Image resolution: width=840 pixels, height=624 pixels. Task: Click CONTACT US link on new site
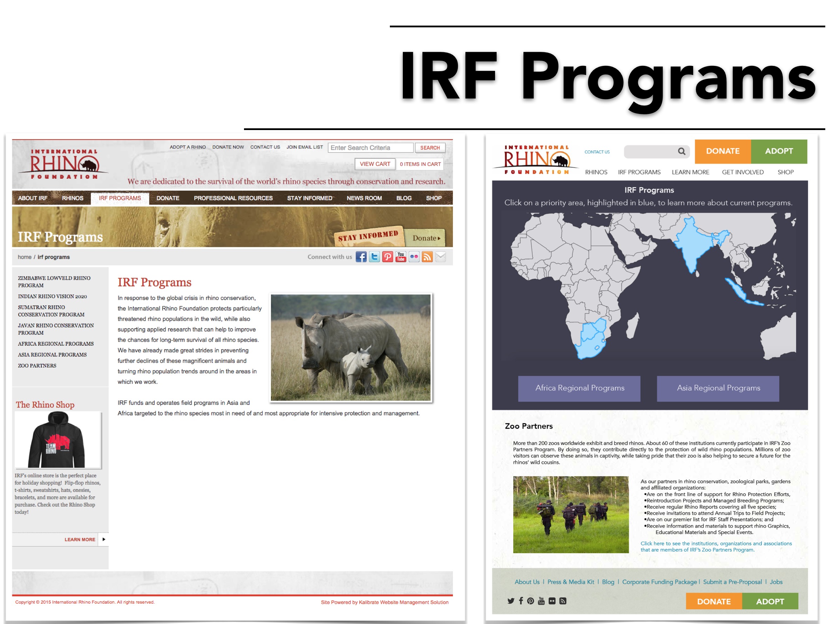point(597,152)
